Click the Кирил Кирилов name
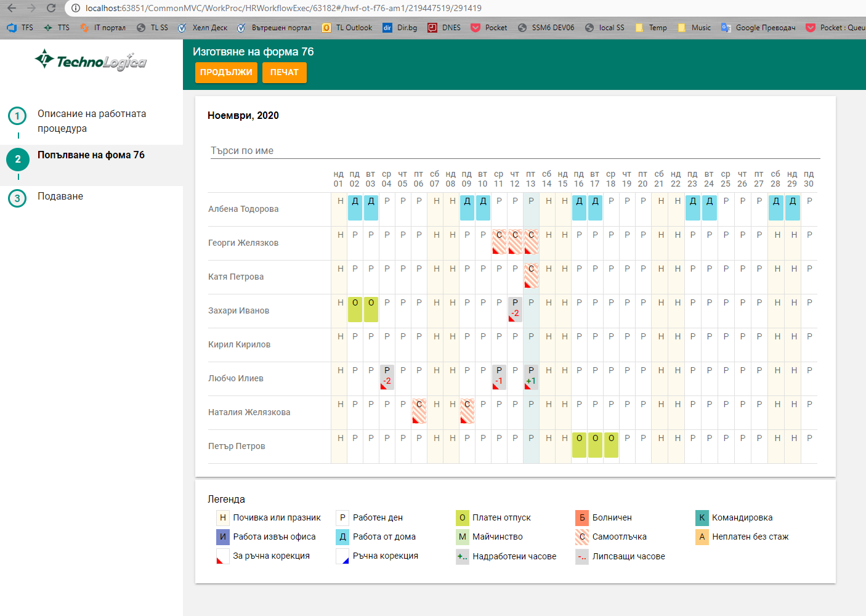 coord(239,344)
